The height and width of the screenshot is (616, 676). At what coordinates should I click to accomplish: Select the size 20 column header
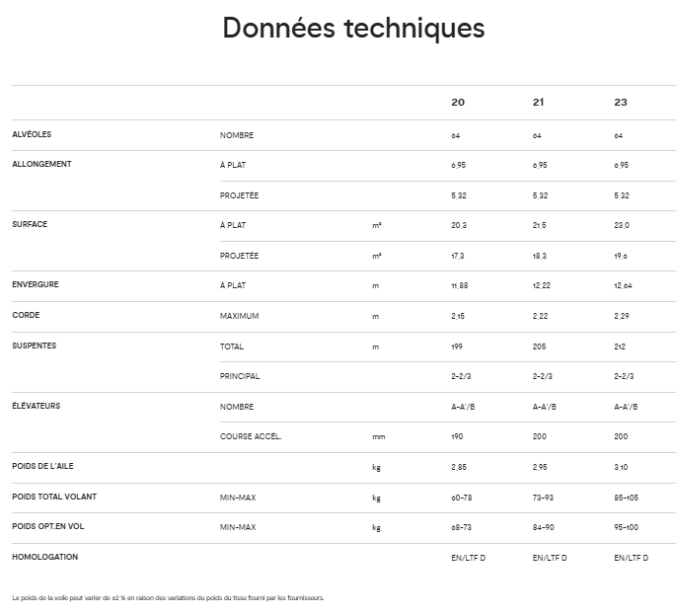click(x=458, y=102)
